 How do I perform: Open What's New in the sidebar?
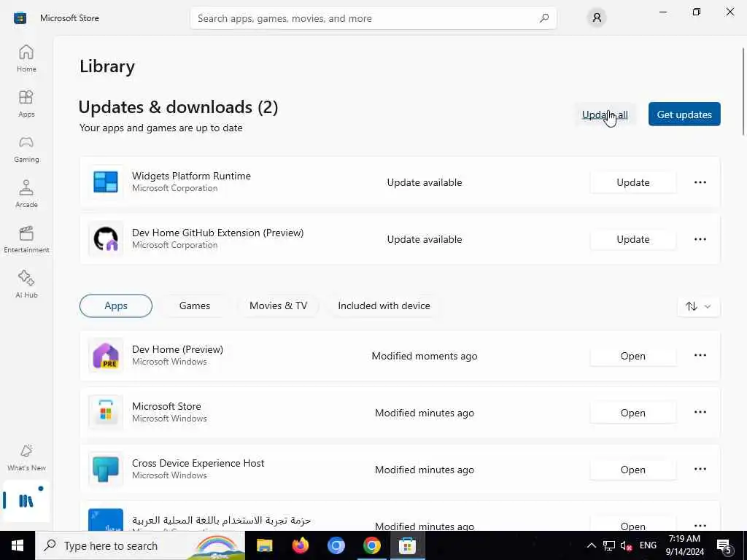pyautogui.click(x=26, y=457)
